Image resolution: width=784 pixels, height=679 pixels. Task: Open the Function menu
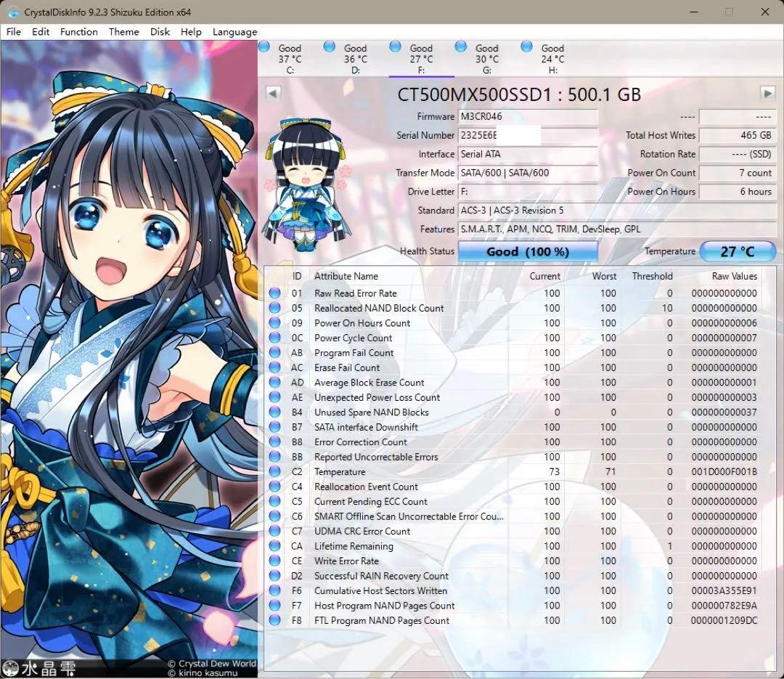coord(79,32)
